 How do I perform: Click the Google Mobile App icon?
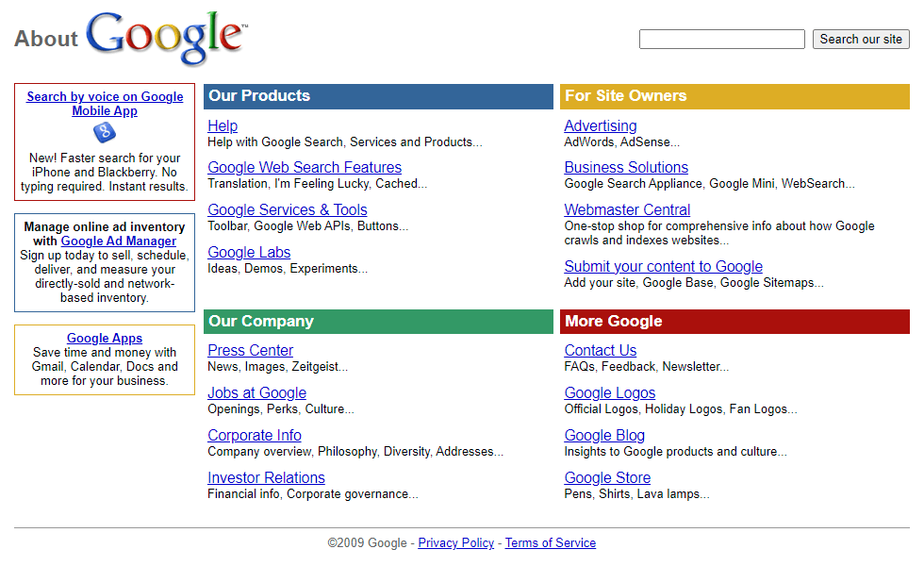tap(105, 133)
